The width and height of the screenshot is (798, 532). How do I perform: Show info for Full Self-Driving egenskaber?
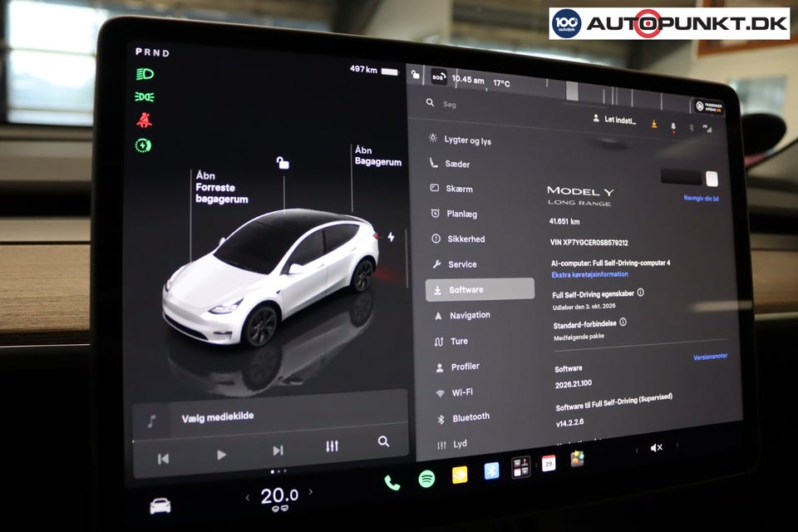click(x=641, y=293)
